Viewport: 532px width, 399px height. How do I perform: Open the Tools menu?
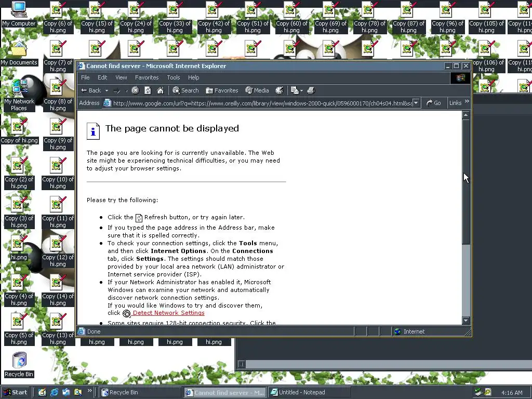pos(174,77)
